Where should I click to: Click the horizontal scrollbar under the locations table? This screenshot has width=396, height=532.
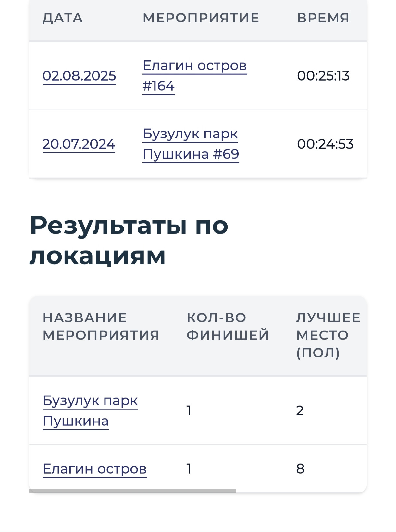pos(133,491)
